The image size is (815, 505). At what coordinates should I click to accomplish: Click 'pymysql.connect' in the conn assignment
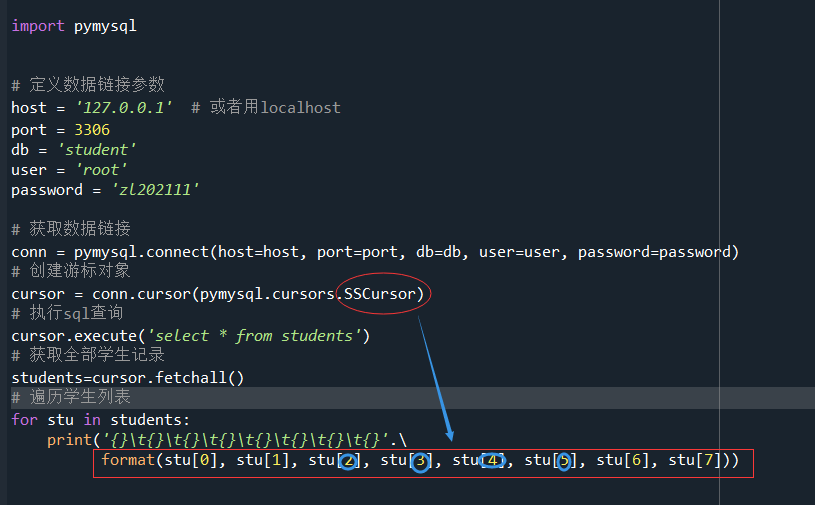click(x=141, y=252)
